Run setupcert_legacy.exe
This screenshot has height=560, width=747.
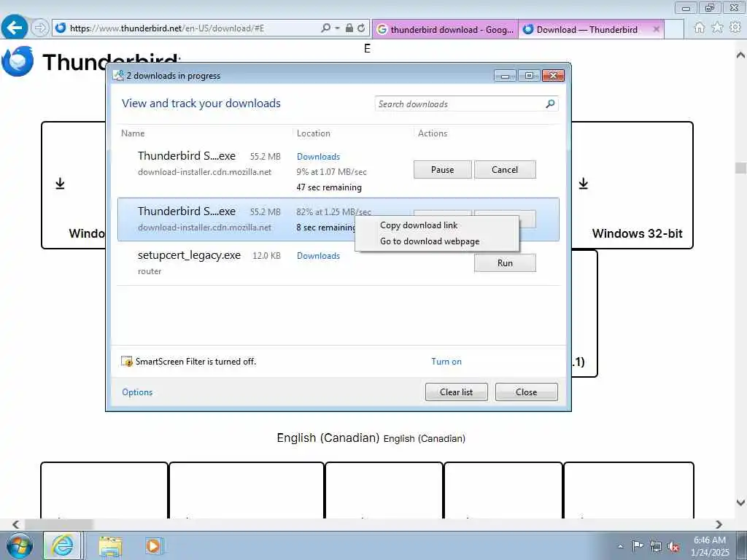pyautogui.click(x=505, y=262)
